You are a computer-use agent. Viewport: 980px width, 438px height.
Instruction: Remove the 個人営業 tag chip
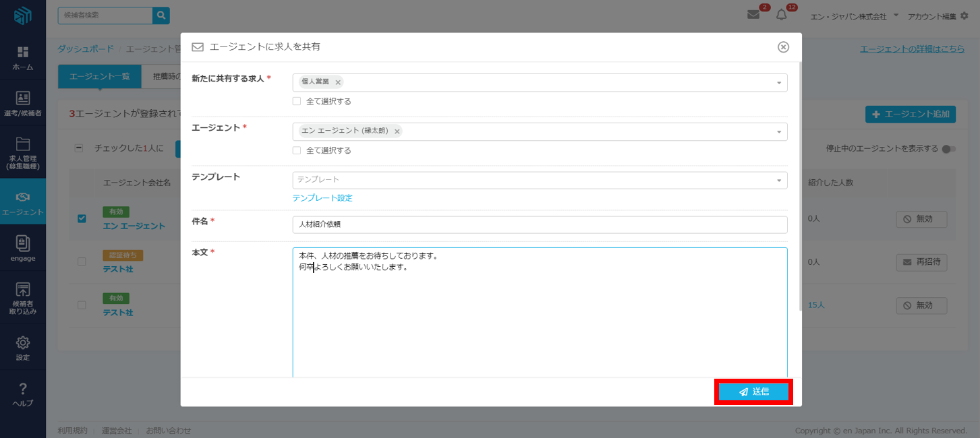[x=338, y=82]
